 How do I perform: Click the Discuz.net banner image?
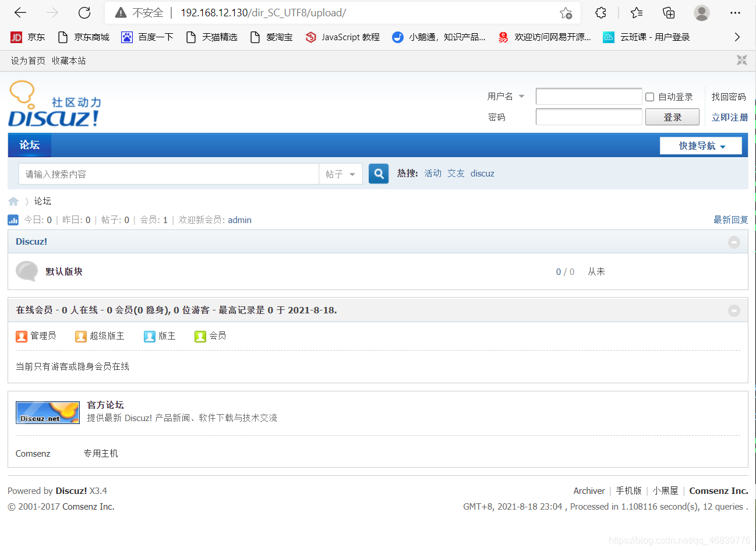[x=48, y=412]
